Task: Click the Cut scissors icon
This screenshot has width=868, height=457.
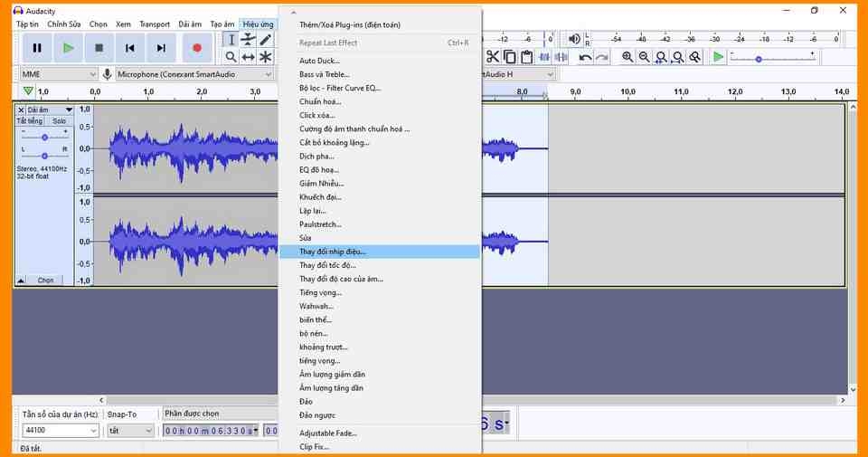Action: 493,57
